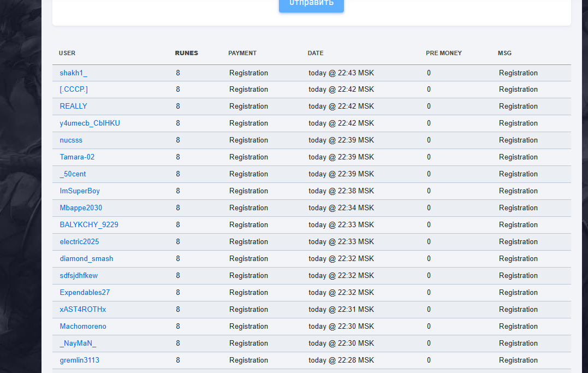Open user profile diamond_smash

pos(87,258)
